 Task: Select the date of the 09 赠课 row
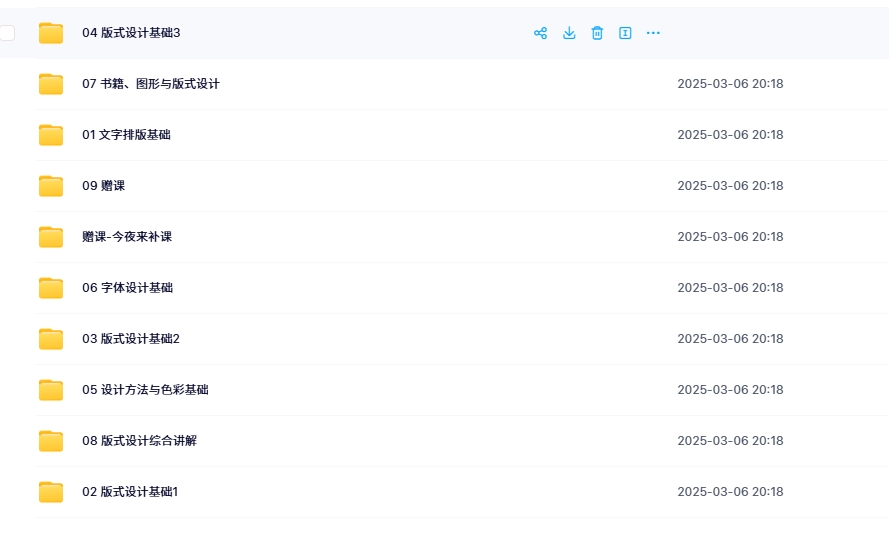(x=730, y=186)
